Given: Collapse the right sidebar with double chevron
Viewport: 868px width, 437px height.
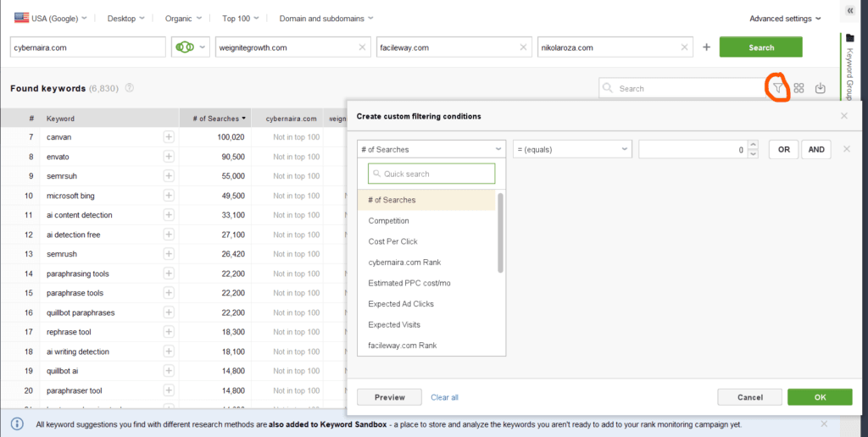Looking at the screenshot, I should click(850, 11).
